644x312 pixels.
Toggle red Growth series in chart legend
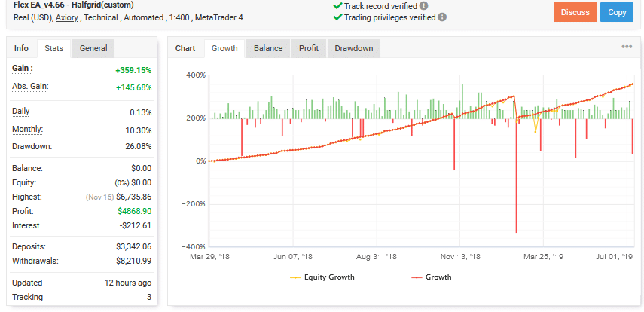point(431,277)
